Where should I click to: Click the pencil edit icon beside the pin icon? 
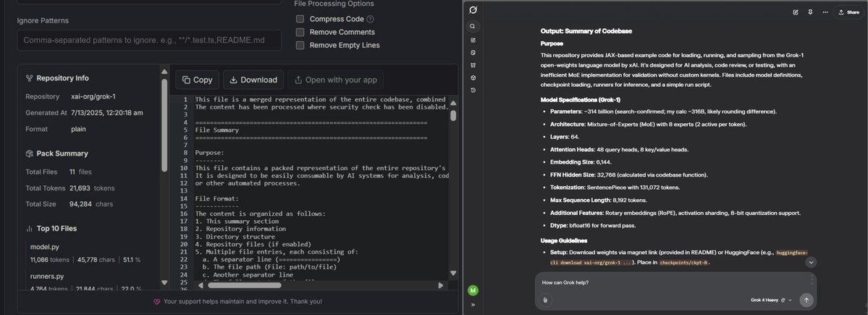coord(796,12)
